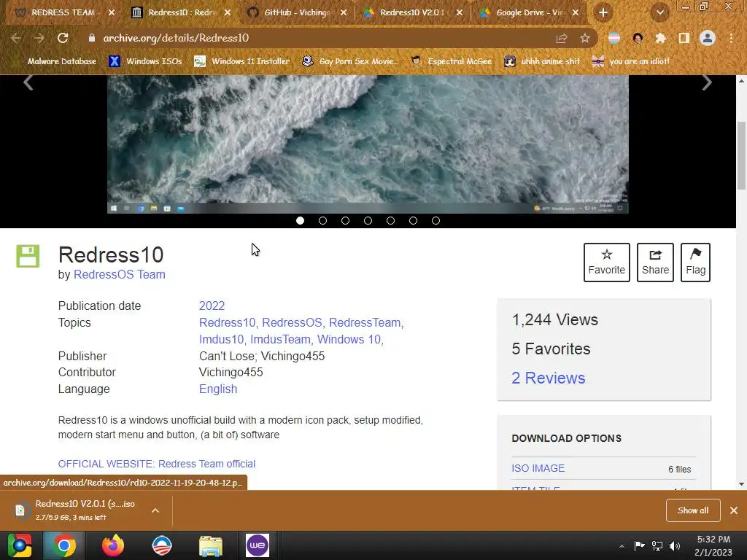Open the RedressOS Team author link
This screenshot has width=747, height=560.
119,275
